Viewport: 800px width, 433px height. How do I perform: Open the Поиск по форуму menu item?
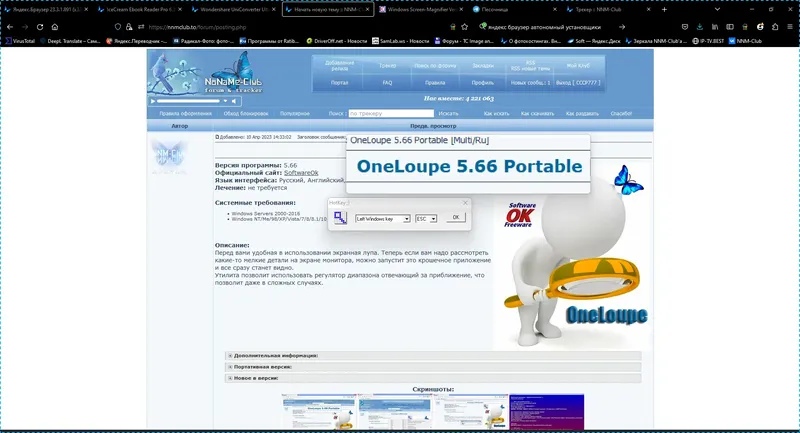[435, 66]
